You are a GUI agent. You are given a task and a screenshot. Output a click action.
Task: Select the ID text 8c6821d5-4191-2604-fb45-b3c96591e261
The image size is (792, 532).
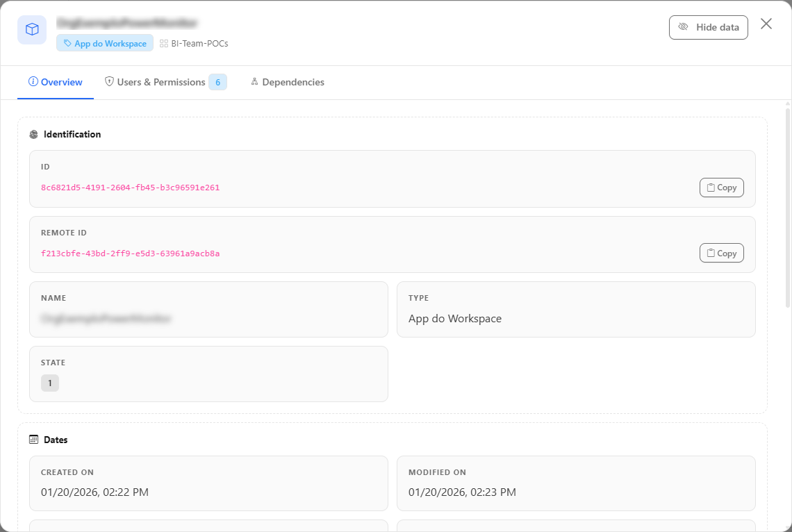(x=131, y=188)
